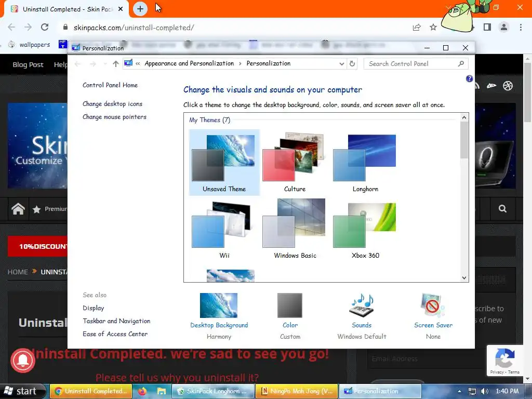
Task: Choose the Wii theme
Action: [x=224, y=229]
